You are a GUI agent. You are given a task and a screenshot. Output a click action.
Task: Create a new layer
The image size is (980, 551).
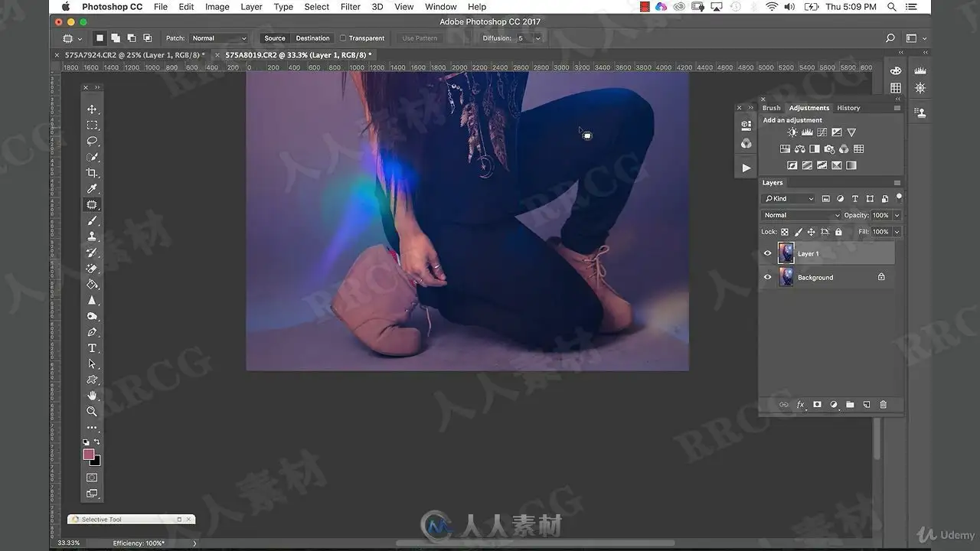click(867, 405)
